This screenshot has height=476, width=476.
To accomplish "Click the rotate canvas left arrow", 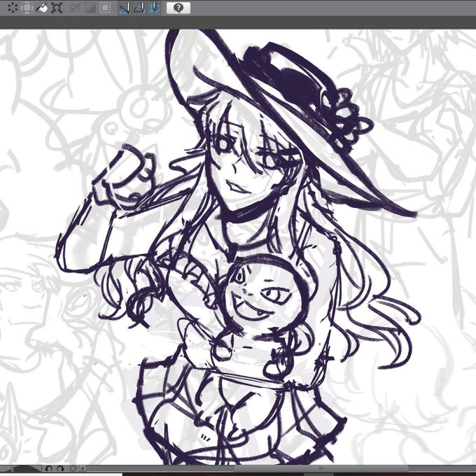I will 48,469.
